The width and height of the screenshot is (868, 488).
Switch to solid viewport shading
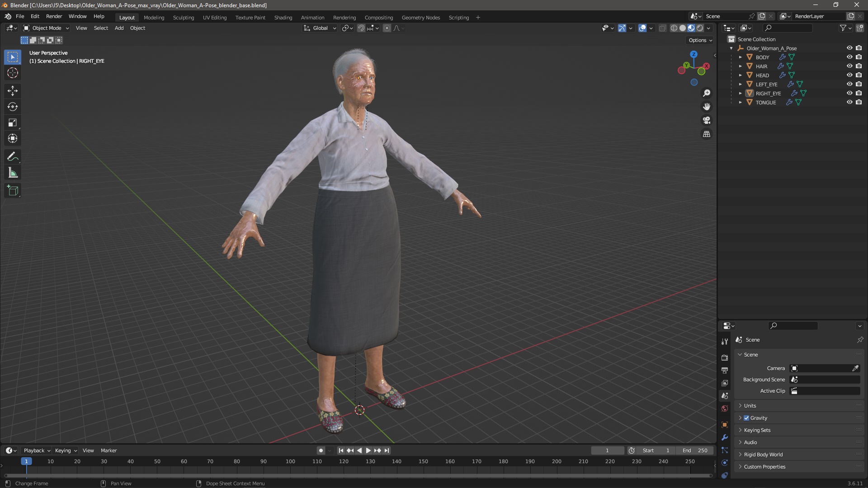point(683,28)
